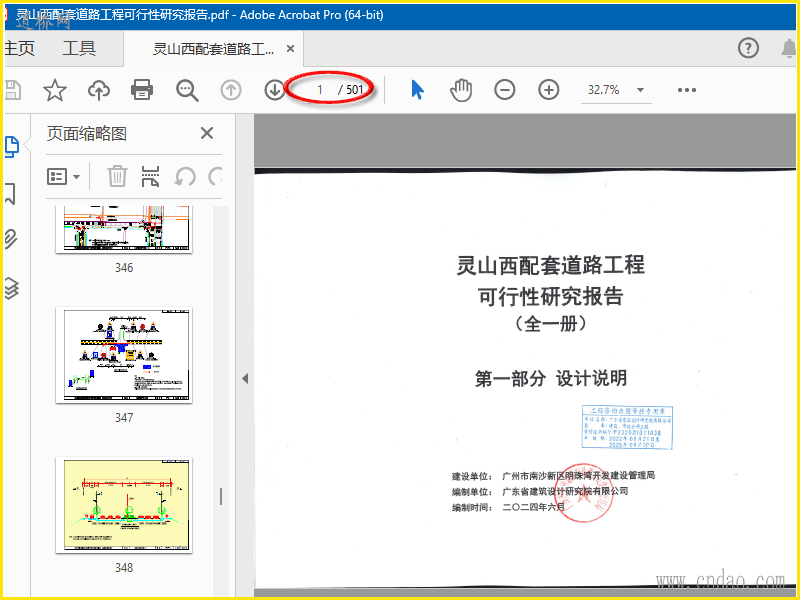Show more tools via three-dot menu

pyautogui.click(x=687, y=90)
